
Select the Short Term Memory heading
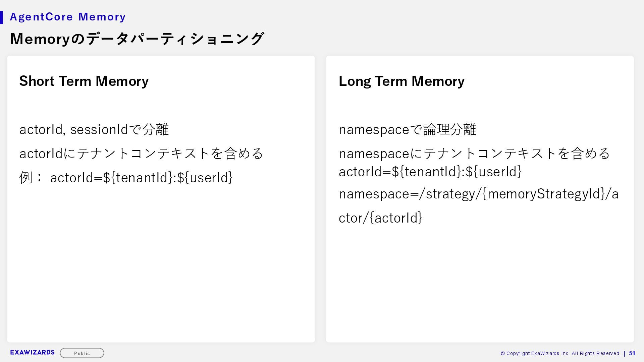click(84, 81)
